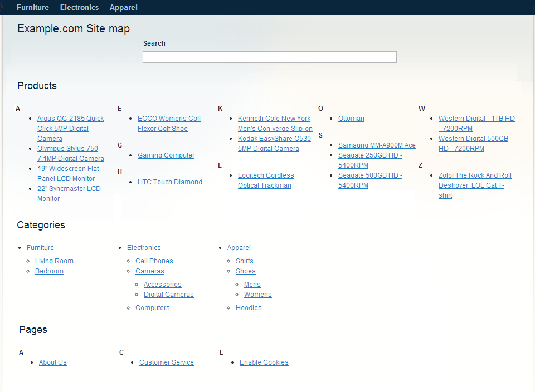Open Seagate 500GB HD - 5400RPM link
535x392 pixels.
pos(370,180)
